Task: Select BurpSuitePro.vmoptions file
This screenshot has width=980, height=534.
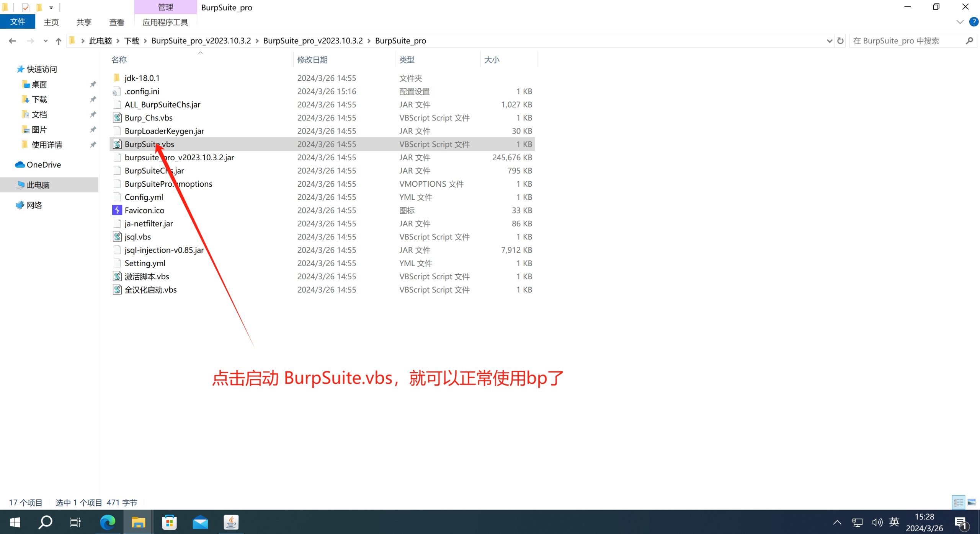Action: coord(168,184)
